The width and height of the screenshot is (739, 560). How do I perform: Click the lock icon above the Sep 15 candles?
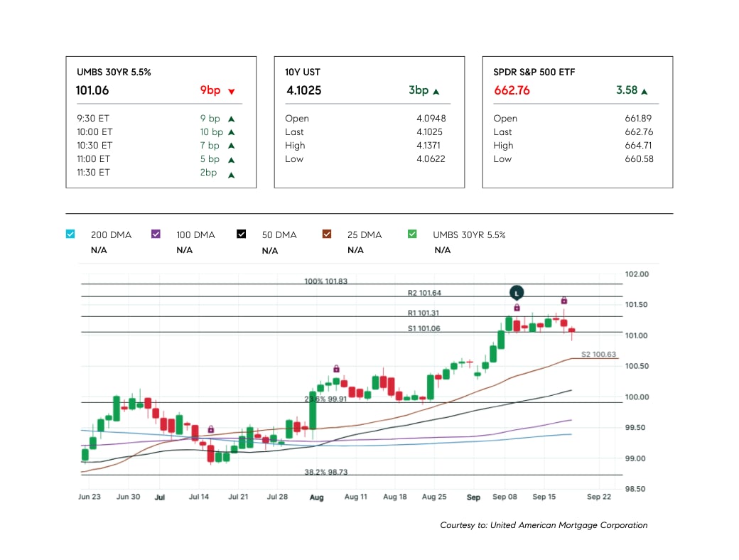[x=563, y=301]
